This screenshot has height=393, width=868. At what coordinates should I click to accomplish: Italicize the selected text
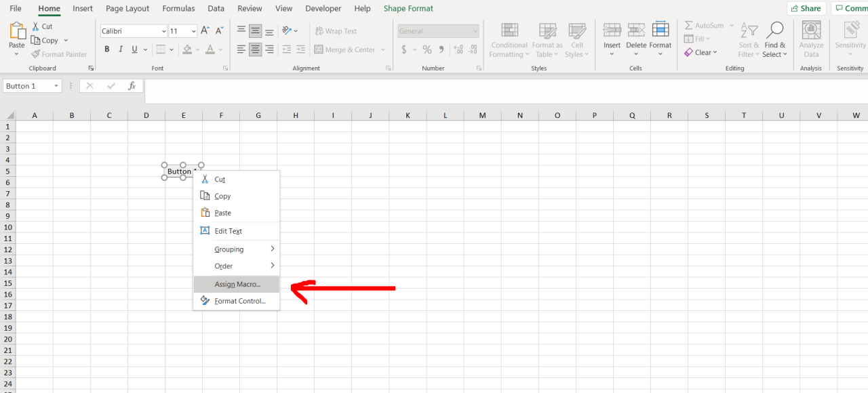pyautogui.click(x=120, y=49)
